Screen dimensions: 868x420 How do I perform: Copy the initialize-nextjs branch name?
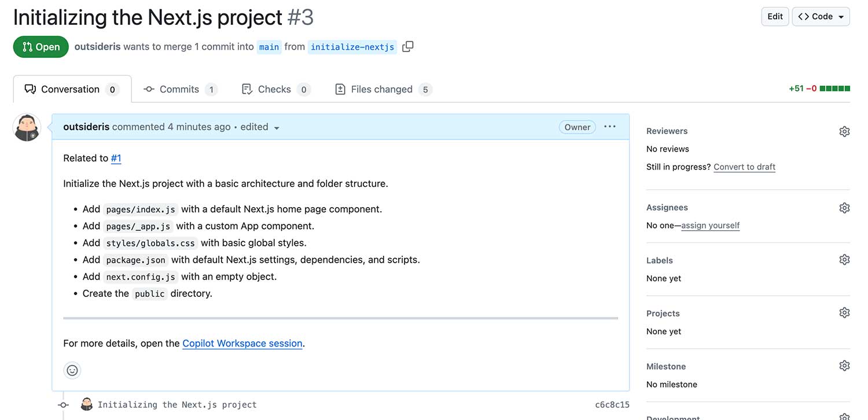408,47
